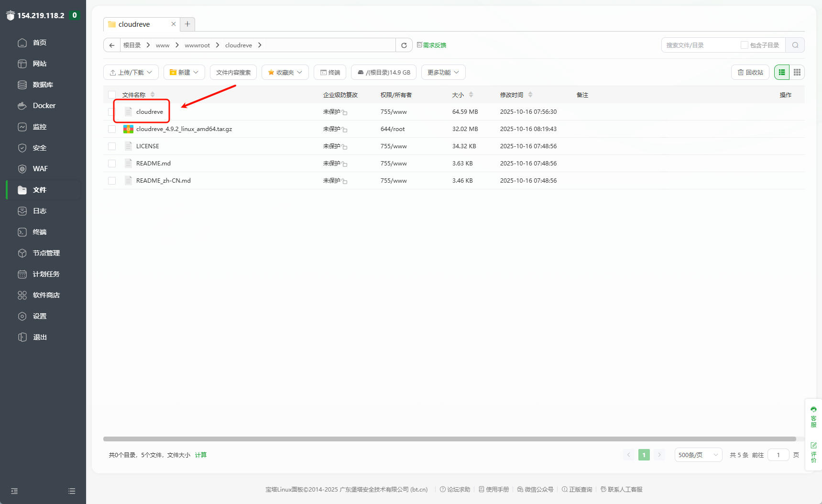
Task: Open the Recycle Bin button
Action: tap(750, 73)
